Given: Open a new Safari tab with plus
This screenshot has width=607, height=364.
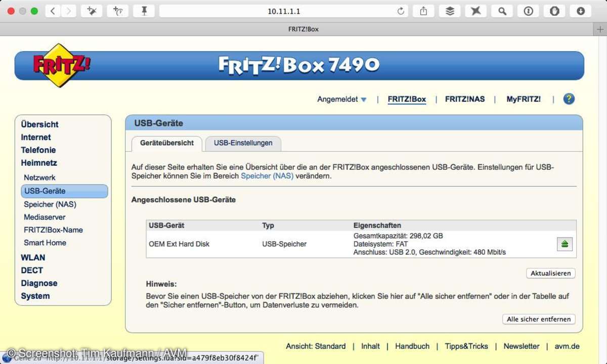Looking at the screenshot, I should [600, 29].
